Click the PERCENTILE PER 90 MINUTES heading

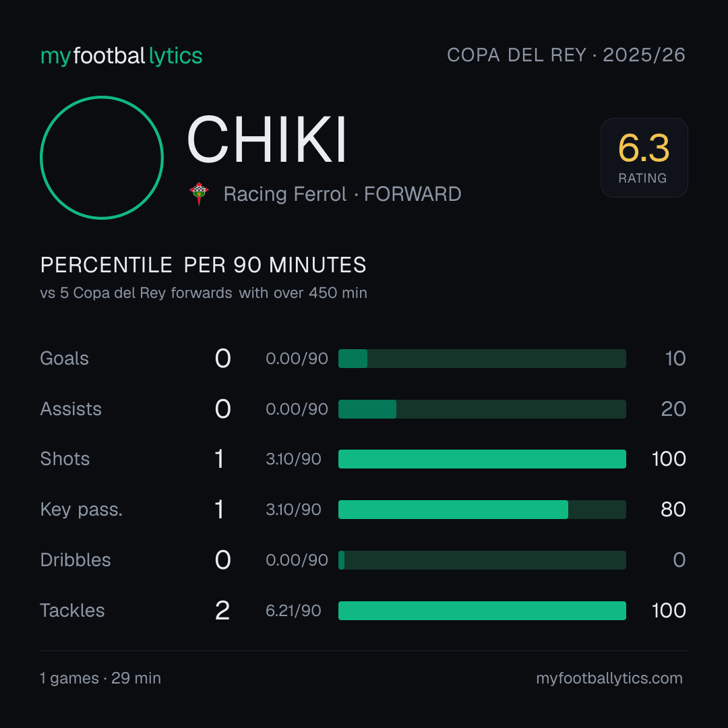[204, 265]
